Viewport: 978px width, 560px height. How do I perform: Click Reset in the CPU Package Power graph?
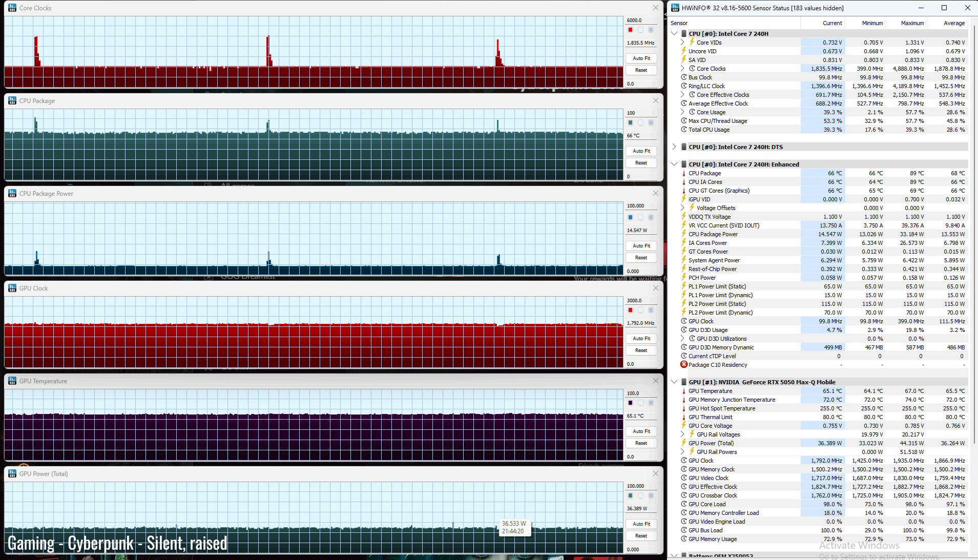coord(641,258)
